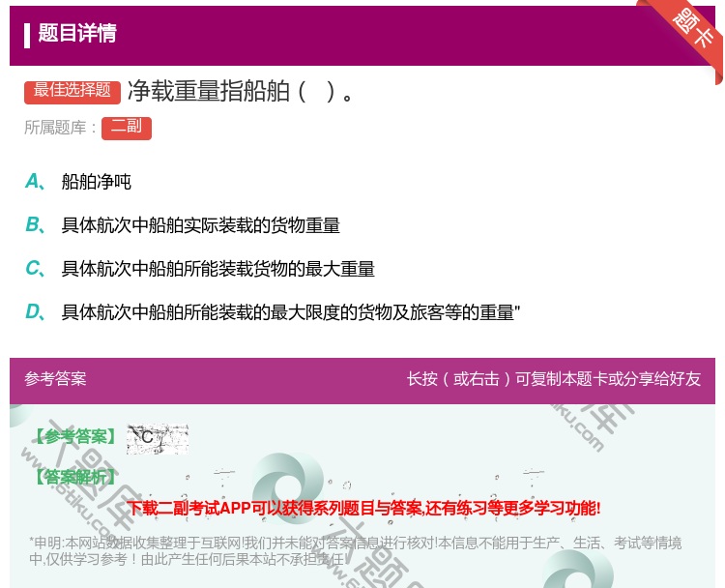Click the 【答案解析】 green label
The width and height of the screenshot is (725, 588).
point(76,477)
